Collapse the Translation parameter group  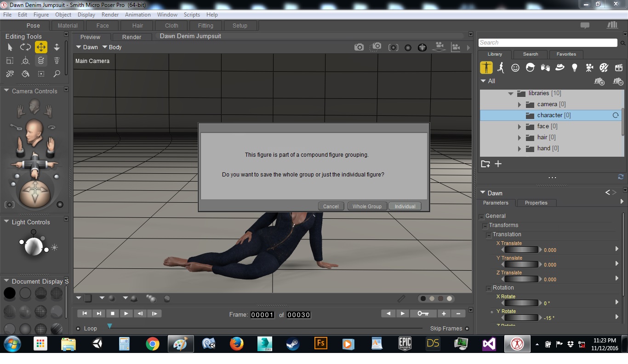(x=489, y=235)
